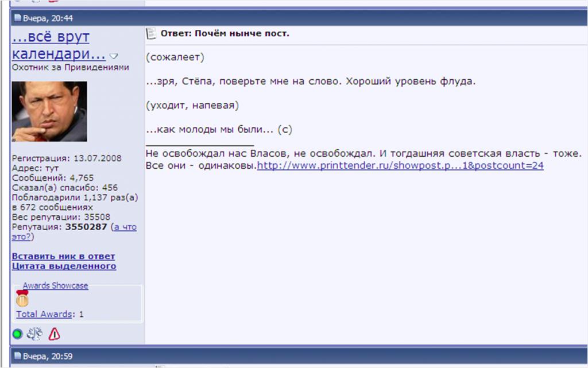
Task: Click the post icon beside Вчера, 20:59
Action: pyautogui.click(x=17, y=357)
